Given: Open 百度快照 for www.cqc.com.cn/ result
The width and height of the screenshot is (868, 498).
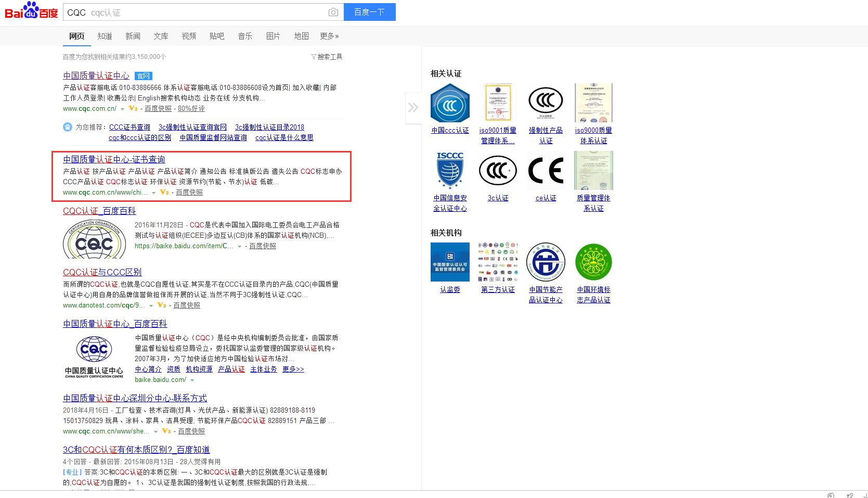Looking at the screenshot, I should click(158, 108).
